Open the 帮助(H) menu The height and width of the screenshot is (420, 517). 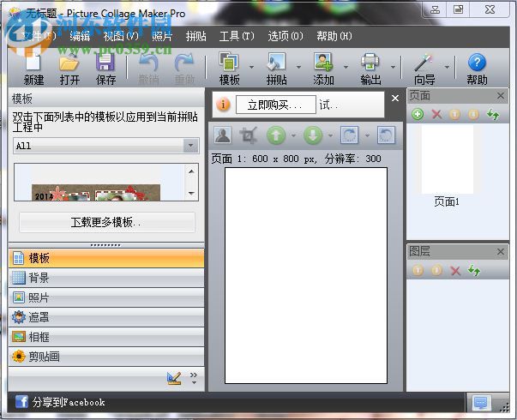[x=334, y=36]
